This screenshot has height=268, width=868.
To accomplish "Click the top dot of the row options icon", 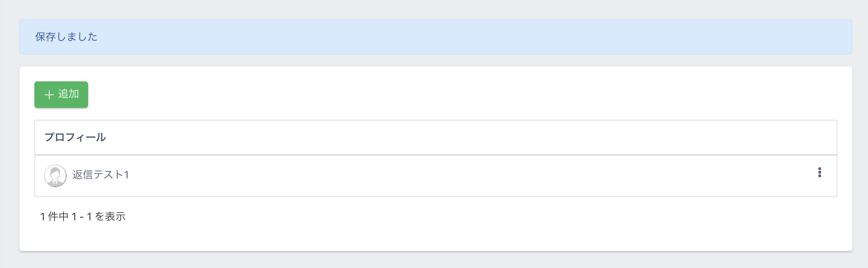I will (x=819, y=168).
